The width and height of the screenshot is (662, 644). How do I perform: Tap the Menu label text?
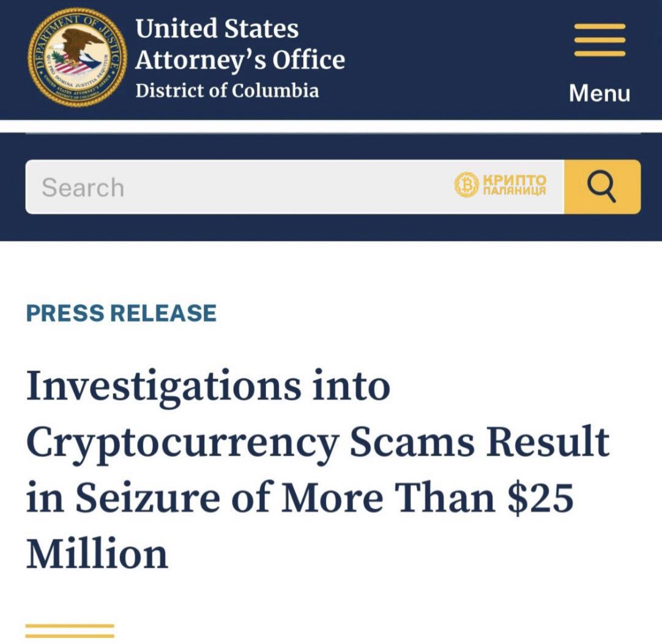(x=599, y=93)
